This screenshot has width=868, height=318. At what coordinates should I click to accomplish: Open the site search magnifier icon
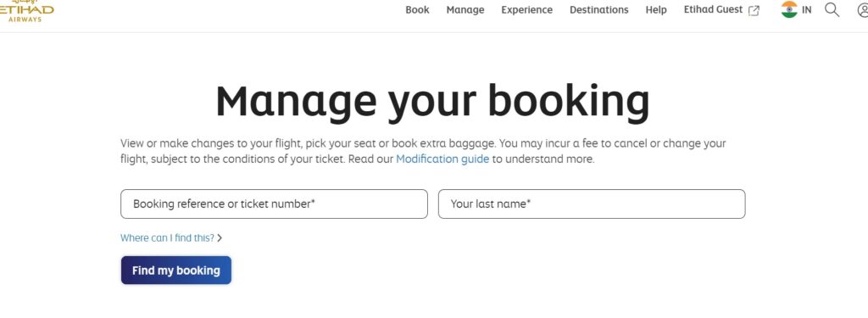point(832,9)
